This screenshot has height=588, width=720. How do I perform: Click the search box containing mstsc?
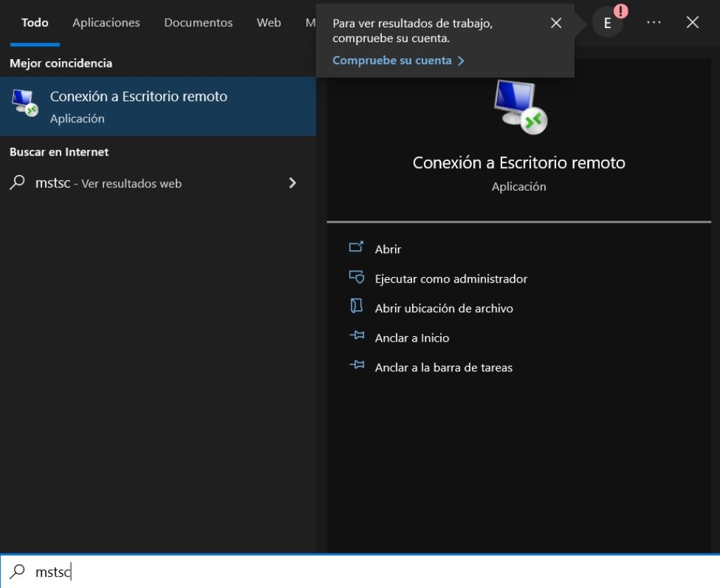tap(352, 572)
